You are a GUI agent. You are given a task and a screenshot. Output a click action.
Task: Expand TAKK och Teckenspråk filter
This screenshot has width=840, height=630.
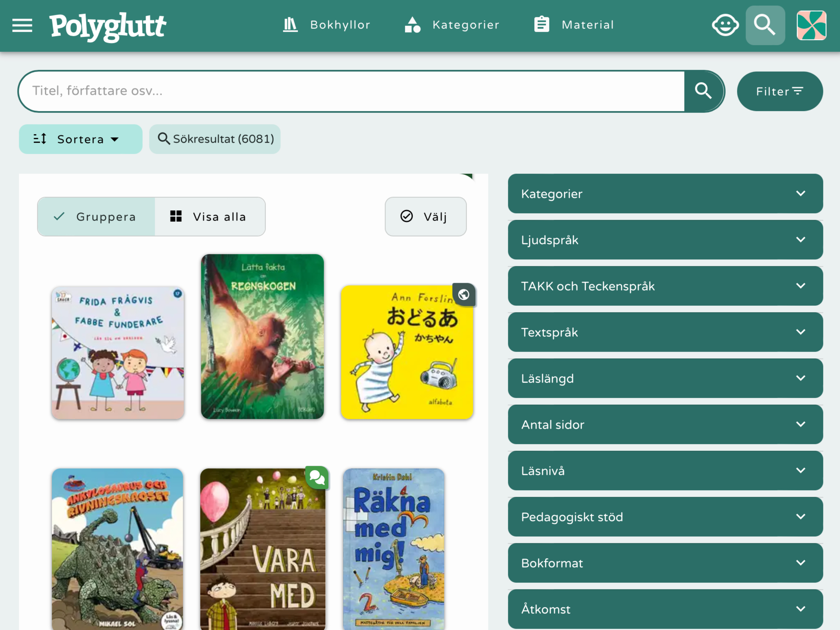click(x=665, y=286)
